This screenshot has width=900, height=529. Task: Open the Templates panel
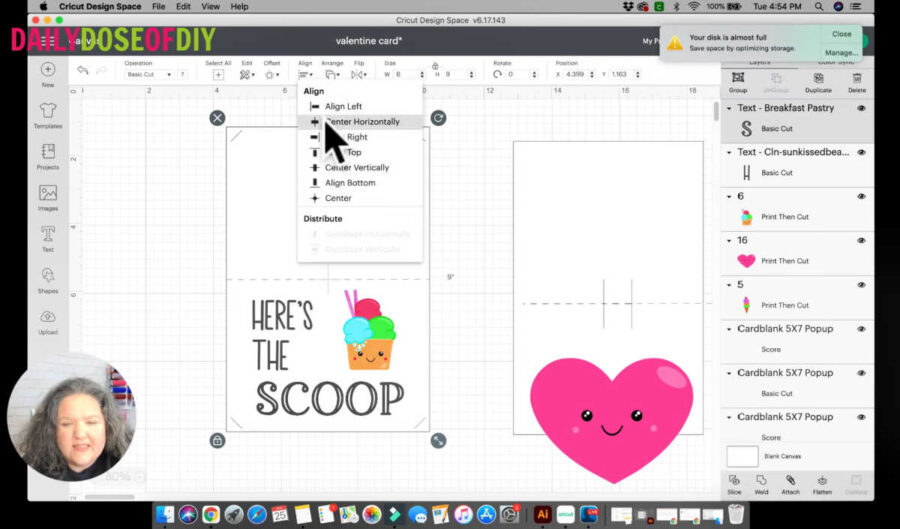tap(48, 110)
